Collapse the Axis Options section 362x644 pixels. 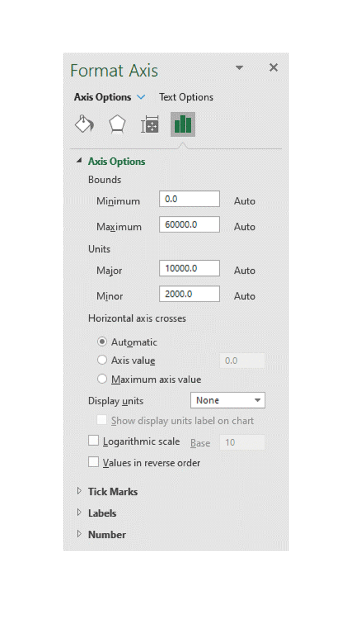coord(79,161)
